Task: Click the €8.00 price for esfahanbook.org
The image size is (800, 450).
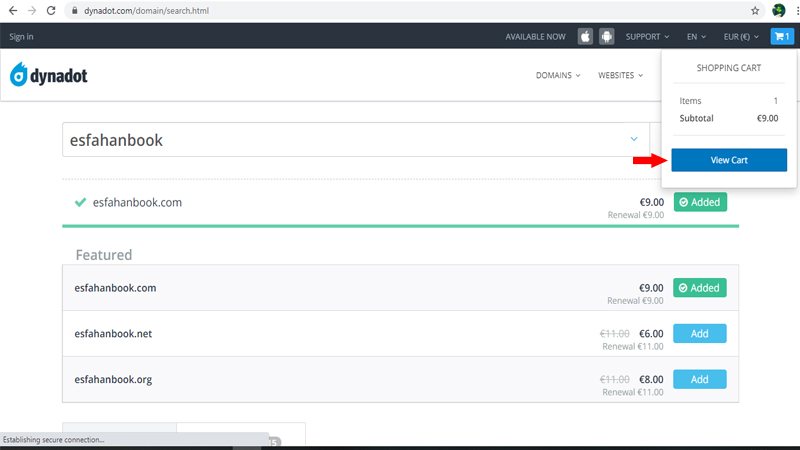Action: (651, 380)
